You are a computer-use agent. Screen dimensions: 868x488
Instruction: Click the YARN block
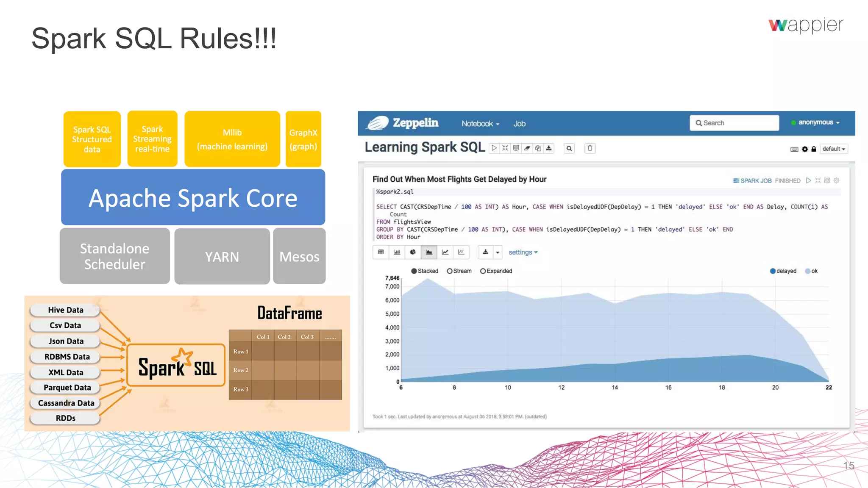coord(222,256)
